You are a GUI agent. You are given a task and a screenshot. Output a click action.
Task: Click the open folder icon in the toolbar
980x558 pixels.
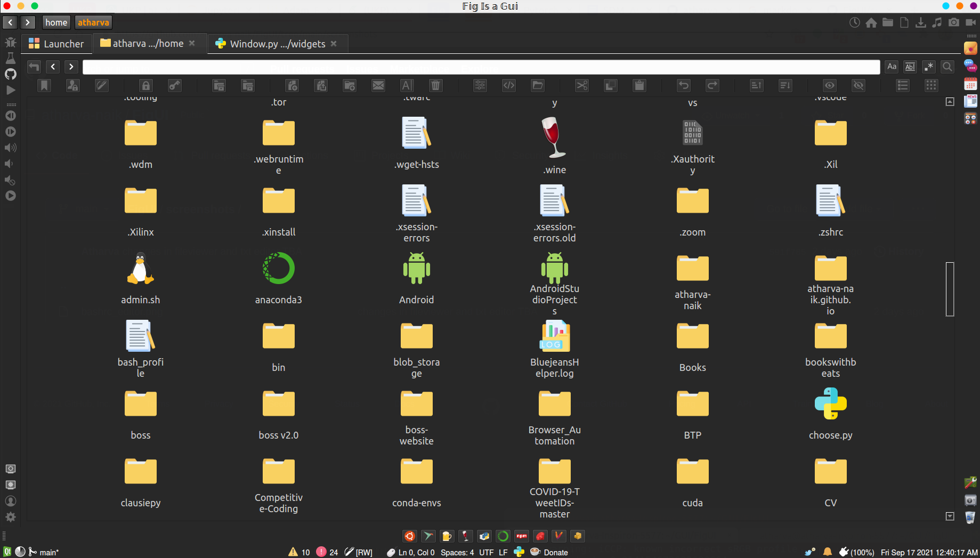[x=538, y=85]
